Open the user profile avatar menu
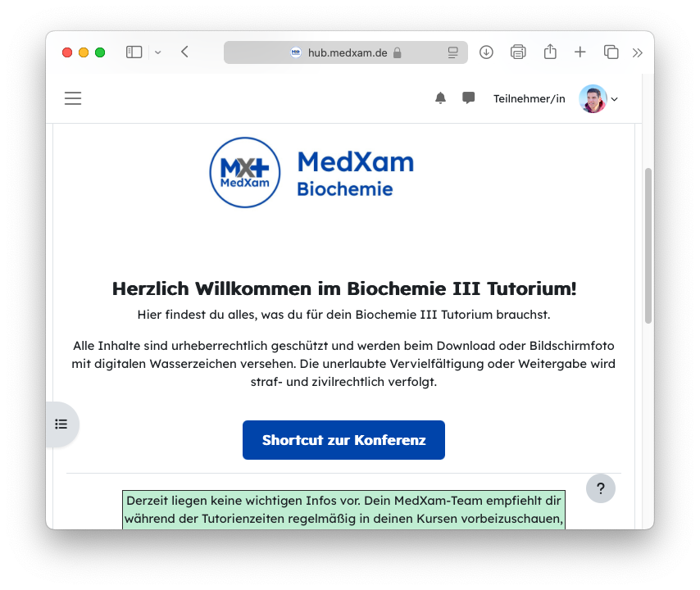700x590 pixels. click(593, 98)
